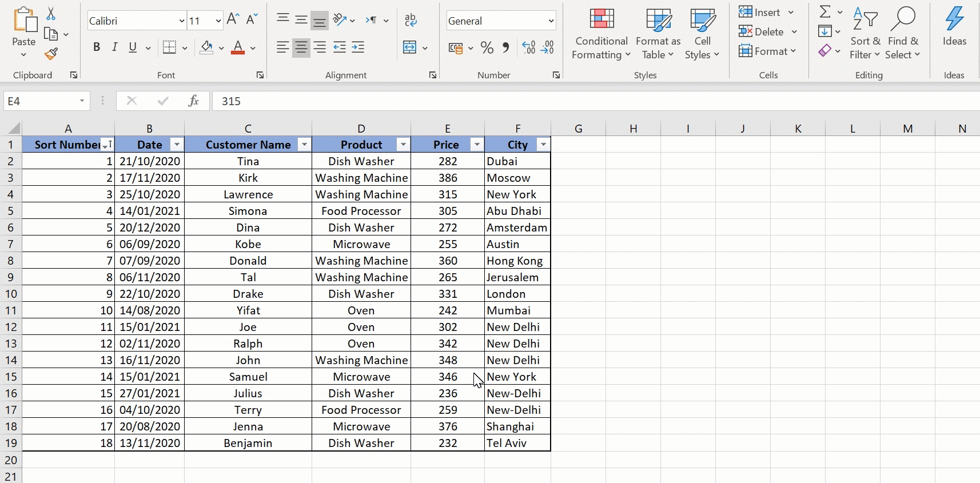The height and width of the screenshot is (483, 980).
Task: Click the Percent Style icon
Action: click(x=487, y=48)
